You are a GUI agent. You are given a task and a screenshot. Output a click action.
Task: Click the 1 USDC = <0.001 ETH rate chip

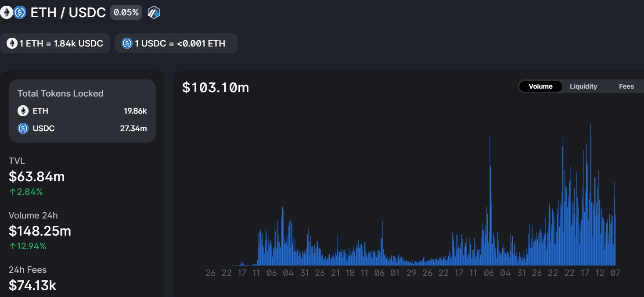(x=176, y=43)
